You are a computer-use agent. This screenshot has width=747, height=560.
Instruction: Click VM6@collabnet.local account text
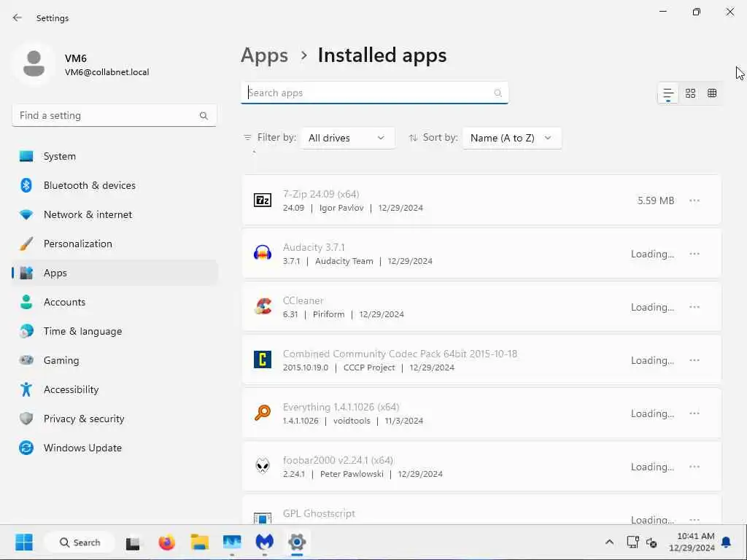pos(107,72)
